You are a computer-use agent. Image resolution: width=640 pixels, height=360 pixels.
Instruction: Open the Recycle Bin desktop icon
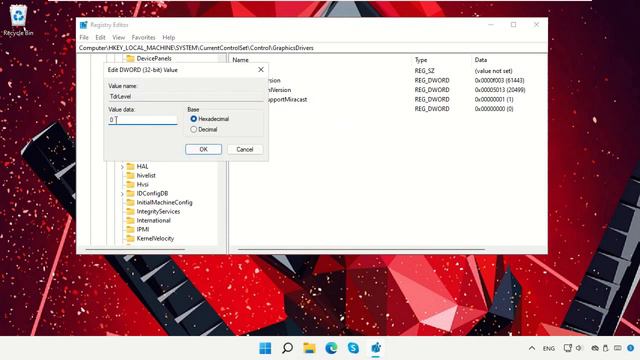[x=18, y=20]
